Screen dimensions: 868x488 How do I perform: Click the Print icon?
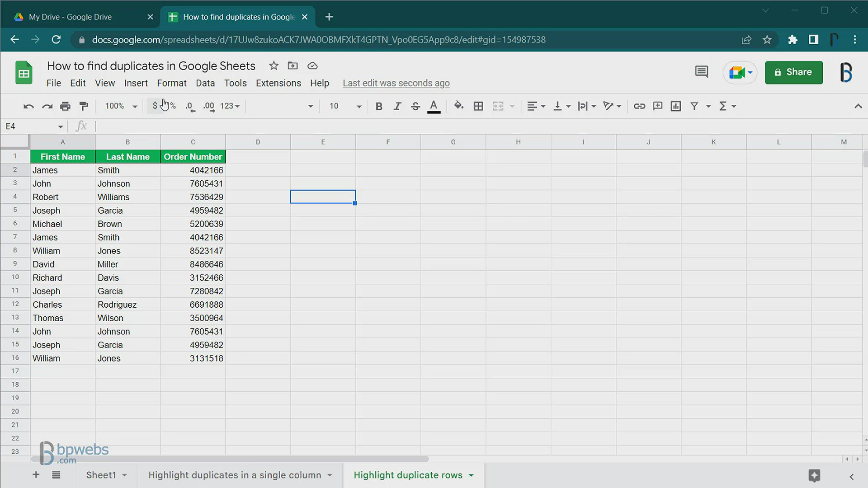65,106
